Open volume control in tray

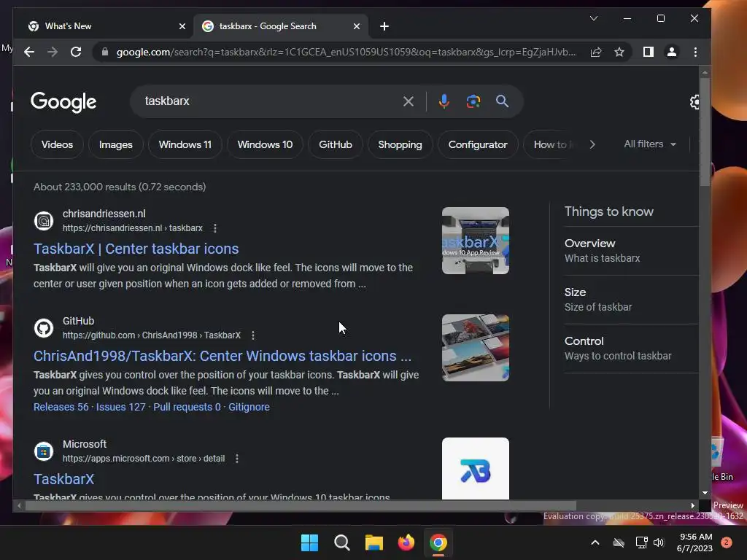[x=659, y=542]
